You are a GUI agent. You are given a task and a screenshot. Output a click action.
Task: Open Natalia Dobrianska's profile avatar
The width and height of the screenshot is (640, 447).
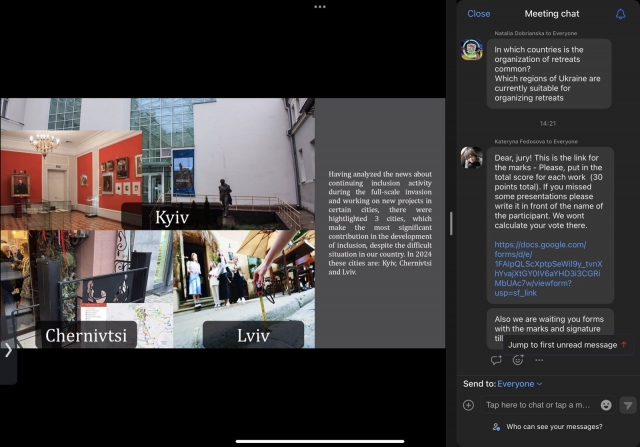(472, 50)
